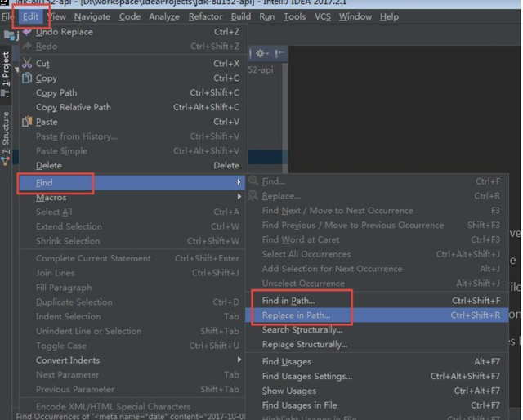
Task: Click Paste from History... entry
Action: tap(132, 136)
